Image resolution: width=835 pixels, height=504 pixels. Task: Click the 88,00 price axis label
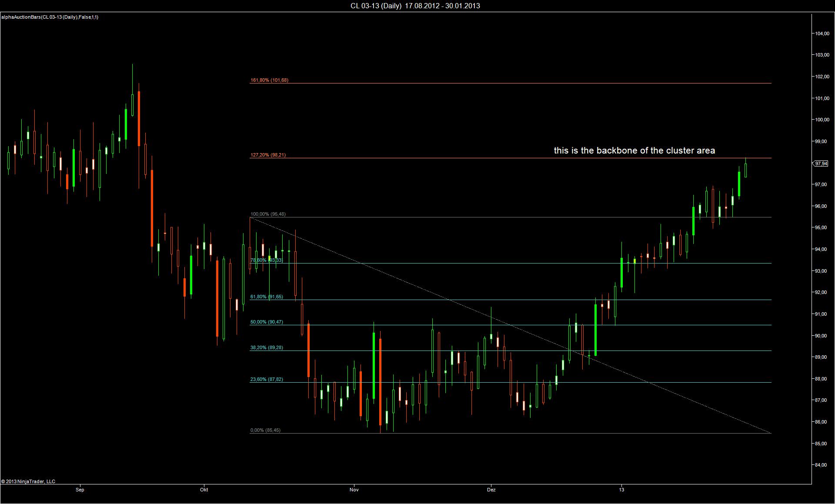822,379
